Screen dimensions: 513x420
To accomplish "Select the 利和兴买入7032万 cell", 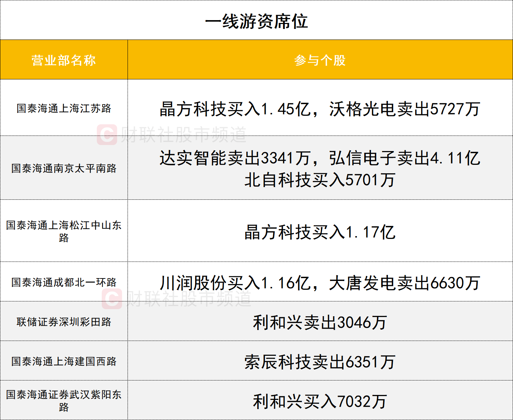I will coord(320,402).
